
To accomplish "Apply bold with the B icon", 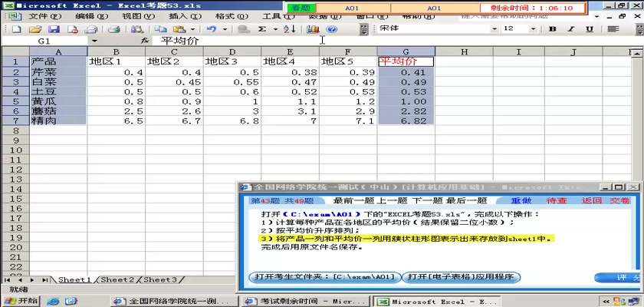I will tap(553, 28).
